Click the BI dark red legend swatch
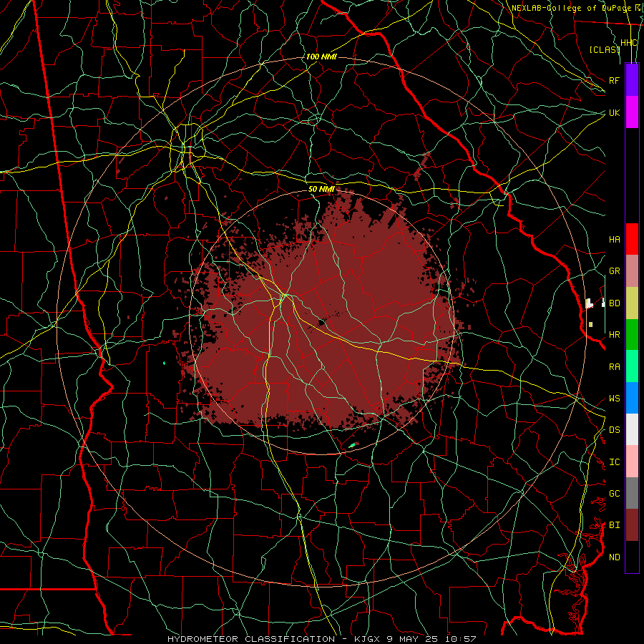The width and height of the screenshot is (644, 644). (632, 525)
